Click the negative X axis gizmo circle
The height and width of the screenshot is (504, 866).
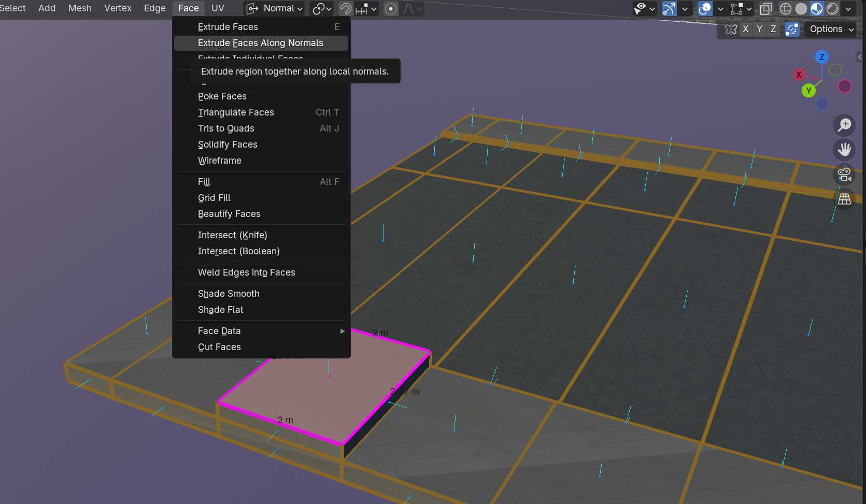(845, 86)
